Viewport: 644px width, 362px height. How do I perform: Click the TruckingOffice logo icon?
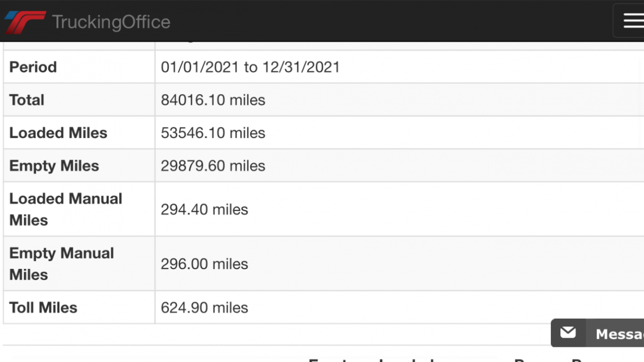[25, 22]
